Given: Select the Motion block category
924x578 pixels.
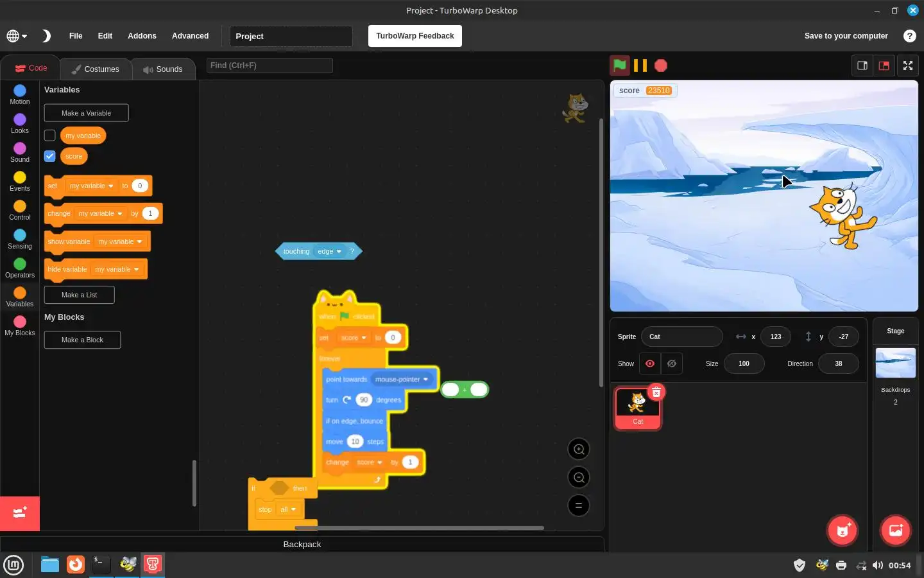Looking at the screenshot, I should [20, 95].
